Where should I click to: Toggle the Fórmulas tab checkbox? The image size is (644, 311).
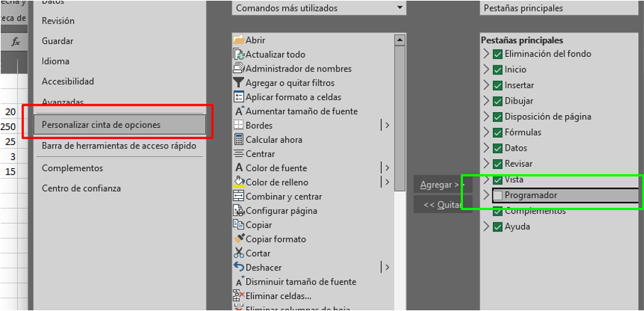(498, 132)
